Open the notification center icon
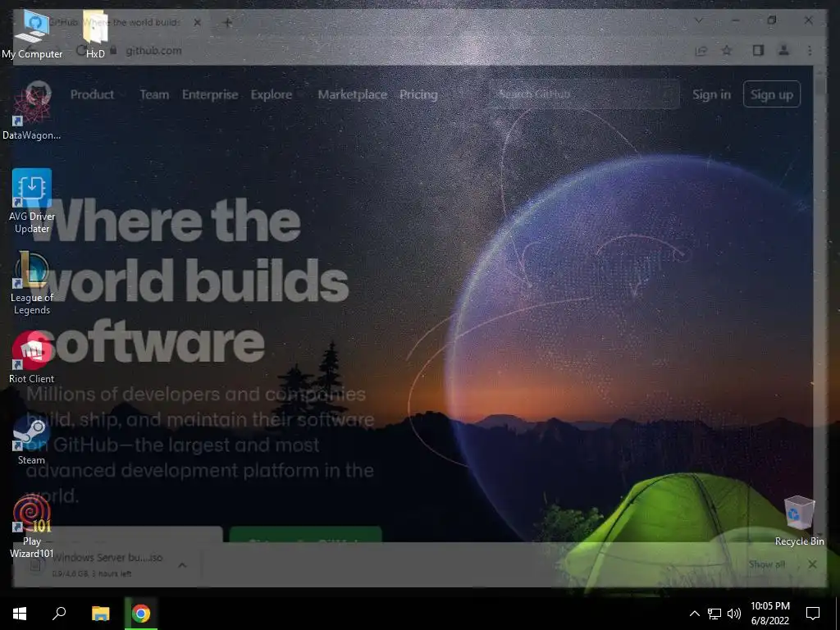This screenshot has height=630, width=840. coord(813,614)
